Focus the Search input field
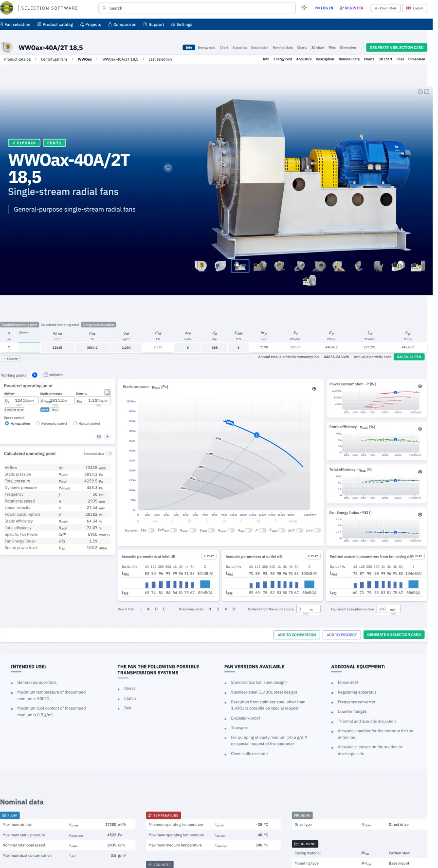This screenshot has width=438, height=868. tap(197, 8)
